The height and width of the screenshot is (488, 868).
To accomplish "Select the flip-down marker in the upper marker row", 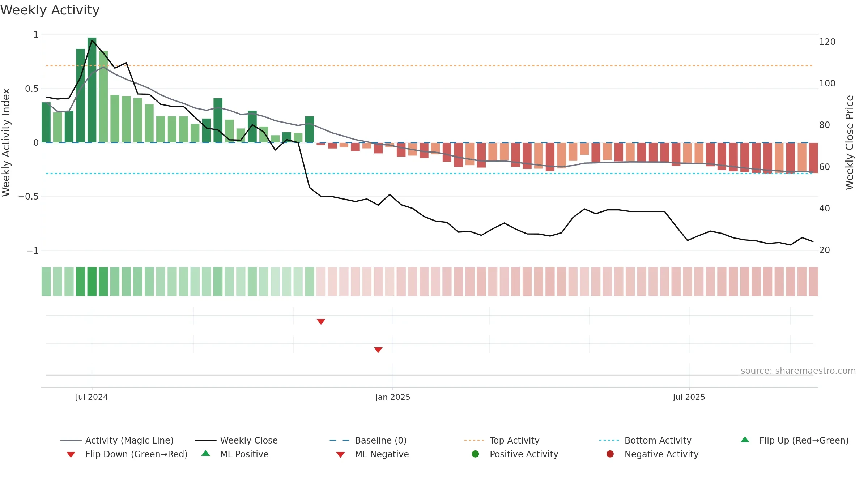I will point(321,322).
